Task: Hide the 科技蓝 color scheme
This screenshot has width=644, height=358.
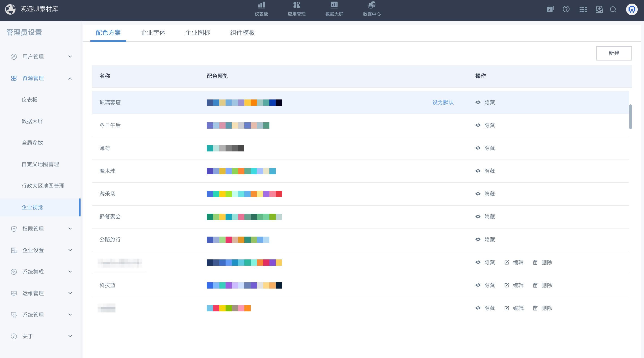Action: pos(485,285)
